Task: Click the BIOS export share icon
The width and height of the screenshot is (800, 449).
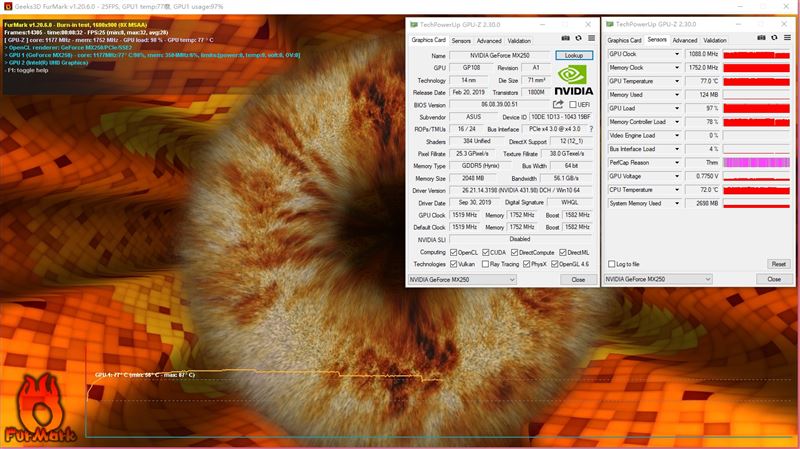Action: pyautogui.click(x=558, y=105)
